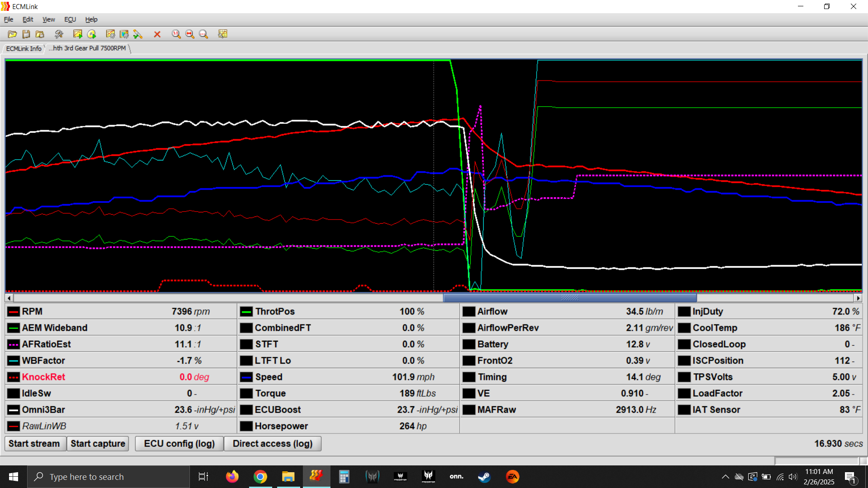This screenshot has height=488, width=868.
Task: Click the magnifier with dots zoom icon
Action: point(203,34)
